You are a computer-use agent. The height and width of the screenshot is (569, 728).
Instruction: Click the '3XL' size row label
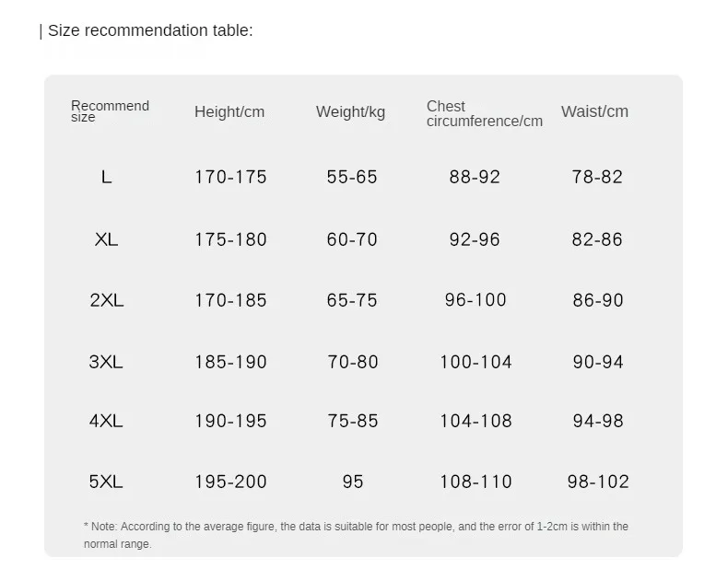coord(106,362)
